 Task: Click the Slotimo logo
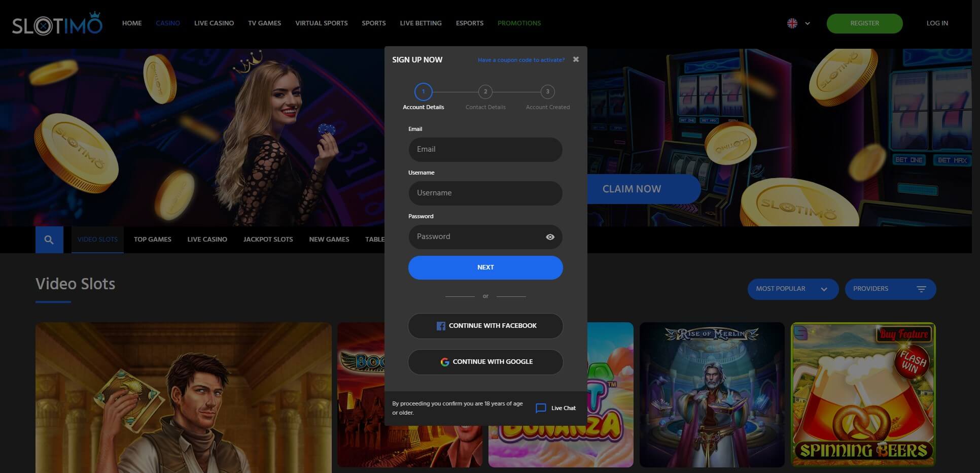tap(57, 24)
